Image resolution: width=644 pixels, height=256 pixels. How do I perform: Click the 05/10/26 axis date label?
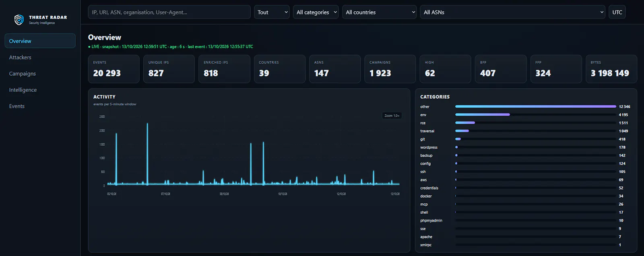111,194
